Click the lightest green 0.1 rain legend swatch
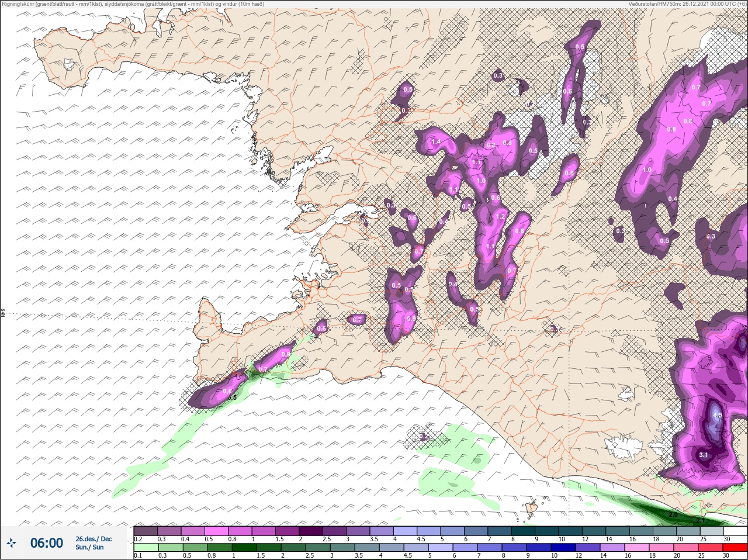Viewport: 748px width, 560px height. coord(146,548)
